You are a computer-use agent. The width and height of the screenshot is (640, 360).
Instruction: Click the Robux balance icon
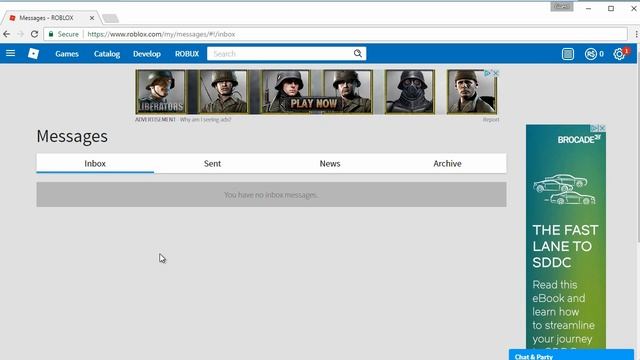pyautogui.click(x=591, y=54)
